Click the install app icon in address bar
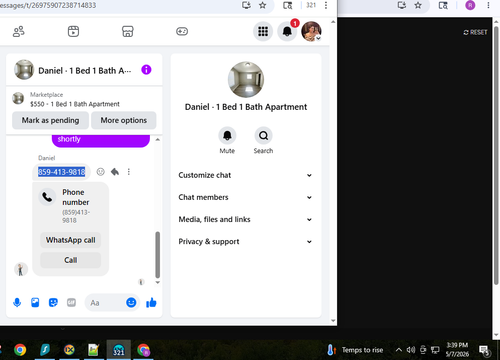Image resolution: width=500 pixels, height=360 pixels. pyautogui.click(x=246, y=5)
